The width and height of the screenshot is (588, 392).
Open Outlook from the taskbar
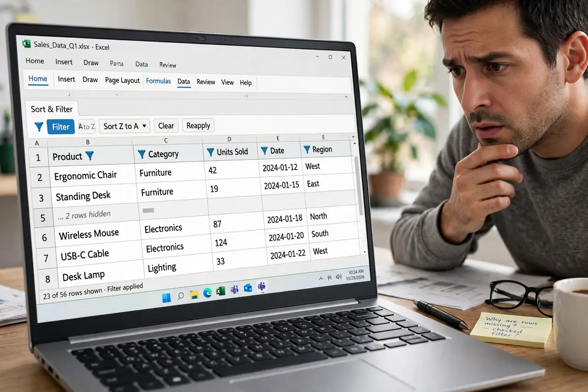click(x=248, y=288)
